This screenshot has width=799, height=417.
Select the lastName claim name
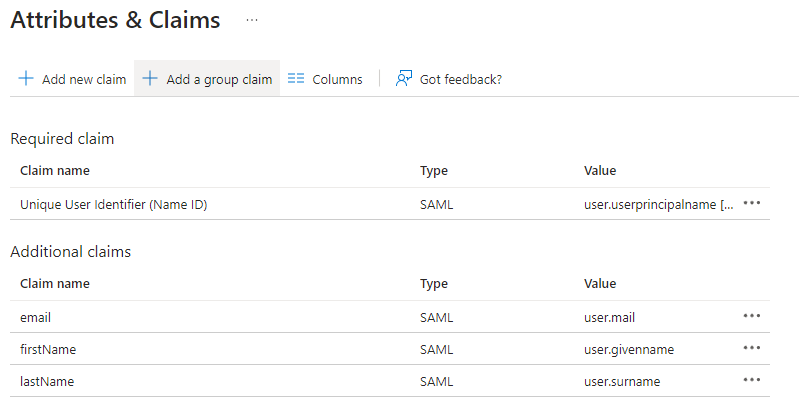(x=47, y=381)
